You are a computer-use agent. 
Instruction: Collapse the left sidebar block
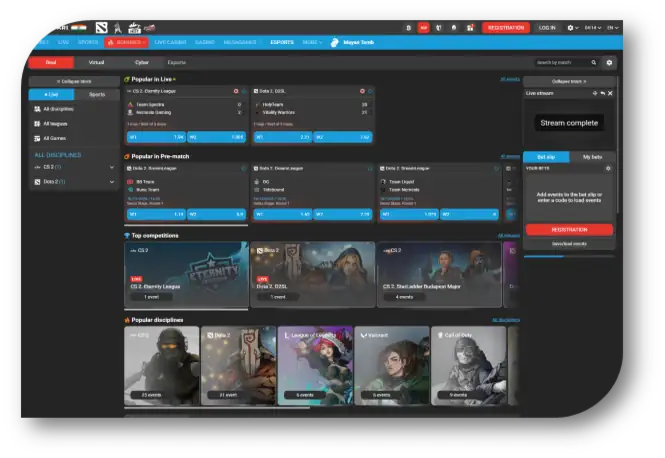point(74,81)
